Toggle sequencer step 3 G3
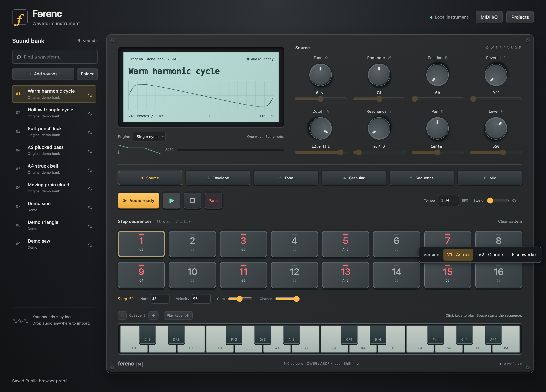Viewport: 546px width, 392px height. click(243, 244)
